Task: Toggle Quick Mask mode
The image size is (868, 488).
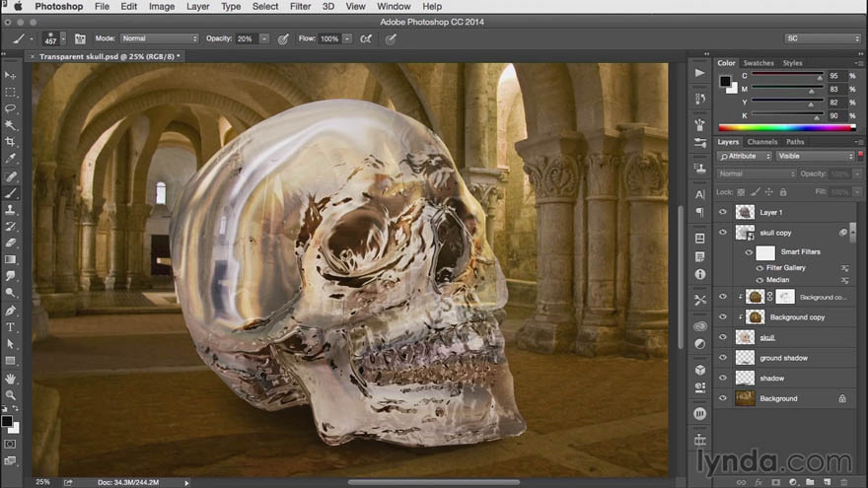Action: pos(10,444)
